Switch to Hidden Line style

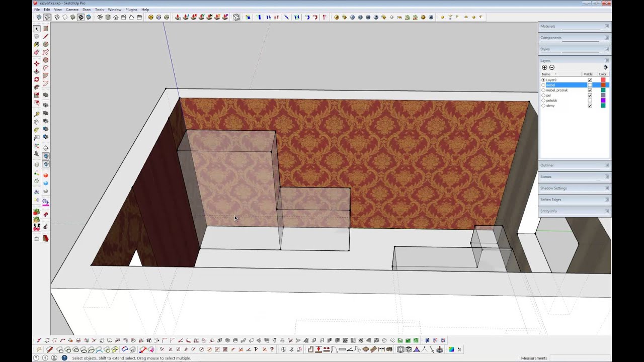65,17
